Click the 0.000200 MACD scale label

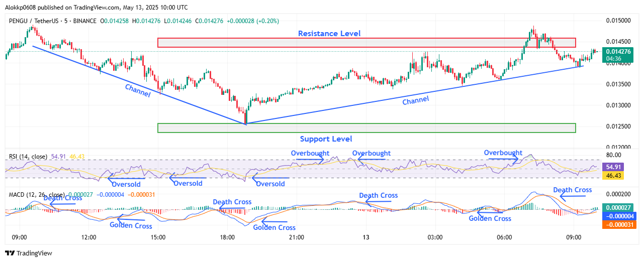pos(618,194)
